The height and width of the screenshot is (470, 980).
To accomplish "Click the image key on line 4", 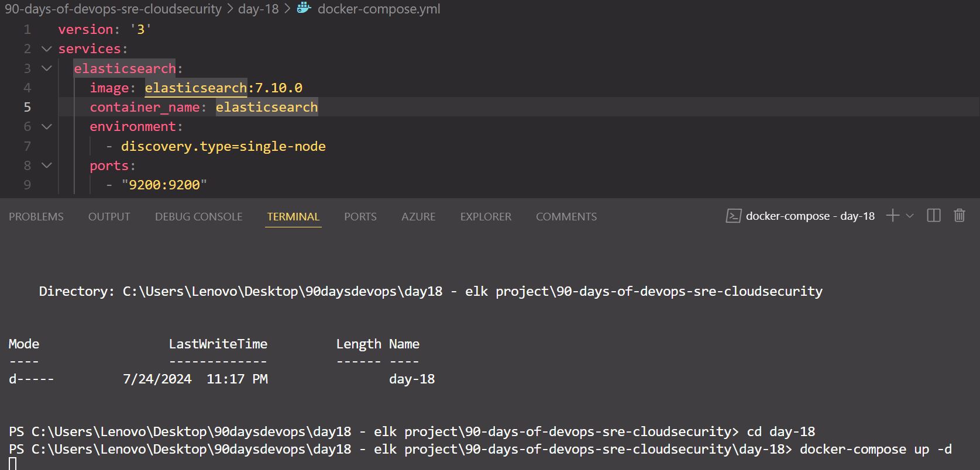I will click(109, 88).
